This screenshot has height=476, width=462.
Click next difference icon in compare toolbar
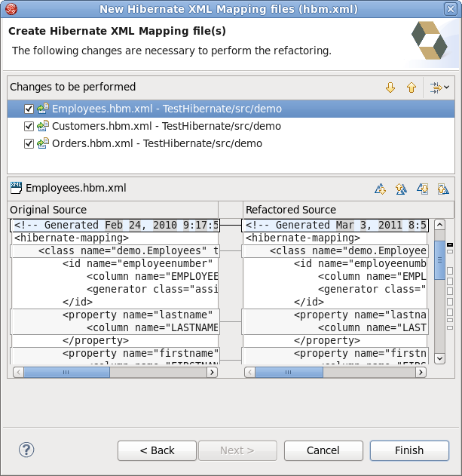(380, 189)
